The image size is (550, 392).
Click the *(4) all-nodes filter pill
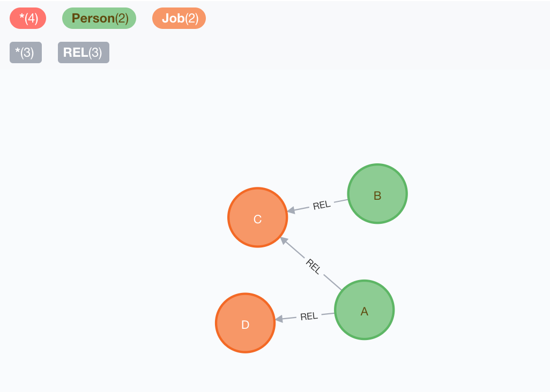pos(27,18)
